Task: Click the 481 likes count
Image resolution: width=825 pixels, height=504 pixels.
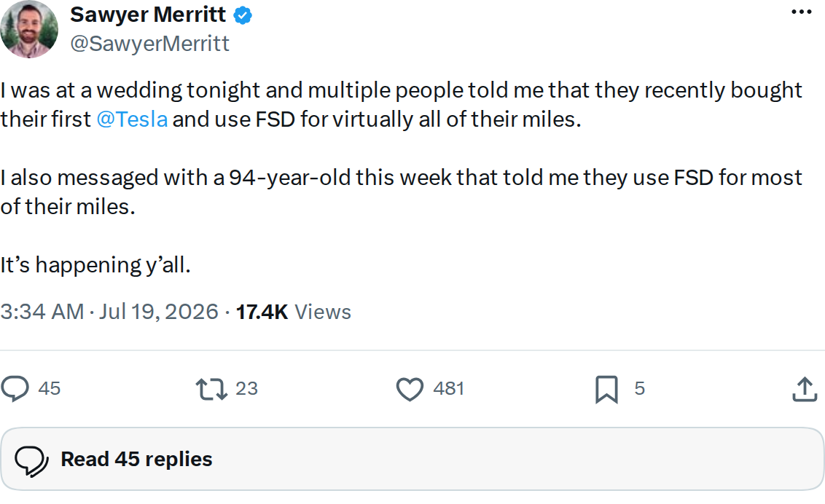Action: (449, 388)
